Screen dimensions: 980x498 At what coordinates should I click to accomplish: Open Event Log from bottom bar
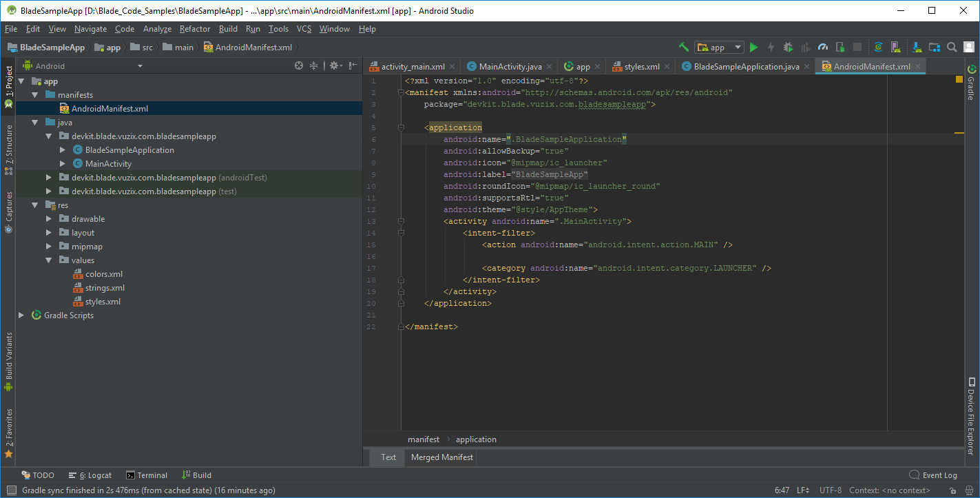933,475
